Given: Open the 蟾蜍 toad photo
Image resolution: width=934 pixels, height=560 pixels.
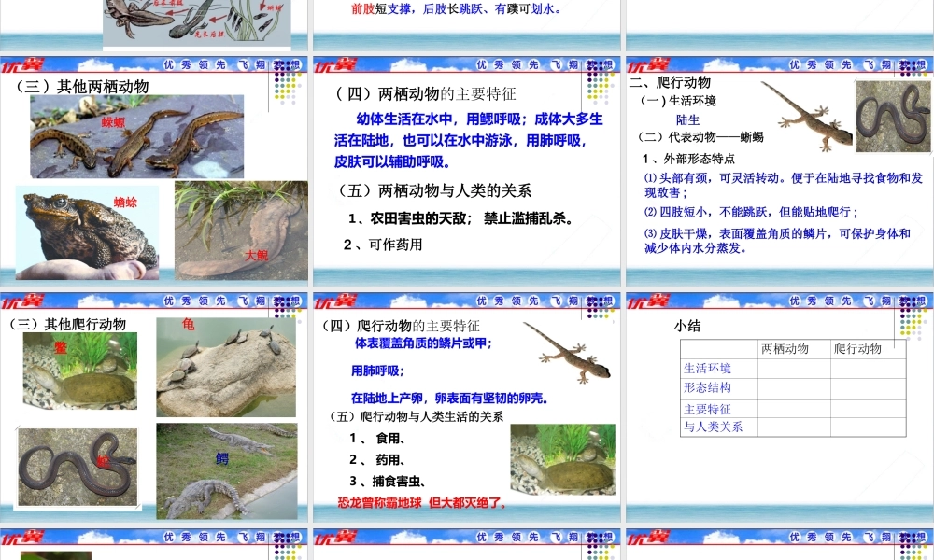Looking at the screenshot, I should click(x=87, y=229).
